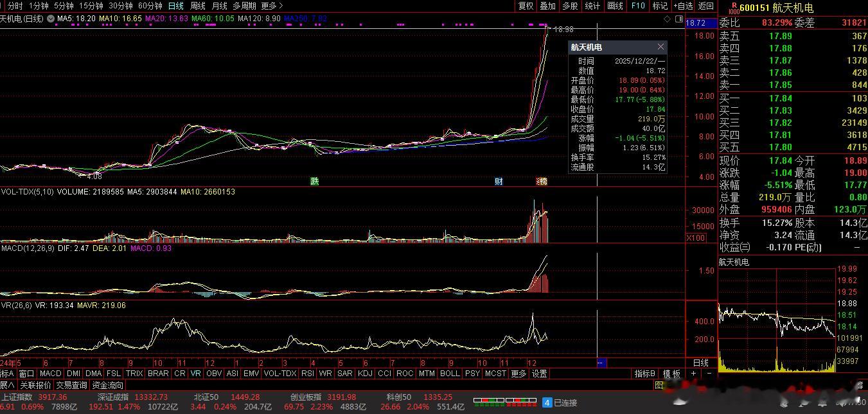
Task: Select the MACD indicator tab
Action: point(50,374)
